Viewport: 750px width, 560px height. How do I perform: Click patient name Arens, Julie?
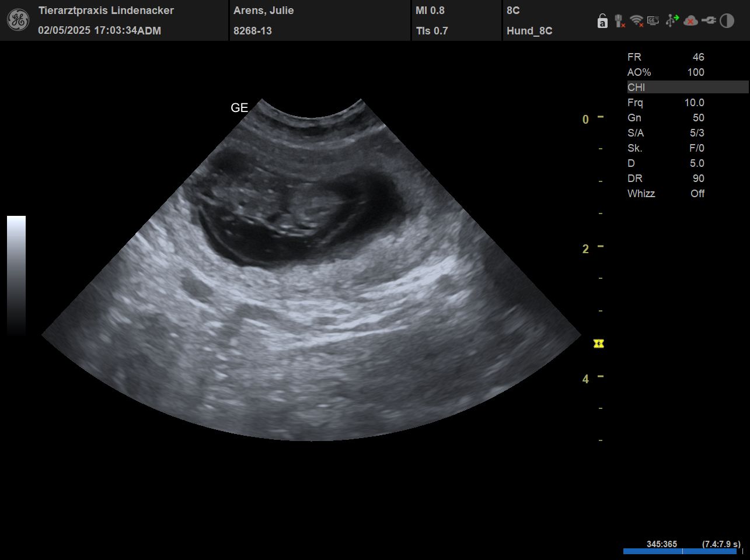(x=263, y=10)
